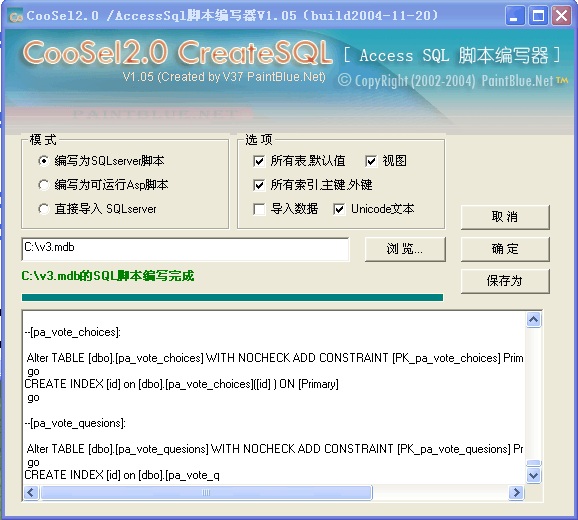Click the horizontal scrollbar right arrow
578x520 pixels.
[516, 493]
